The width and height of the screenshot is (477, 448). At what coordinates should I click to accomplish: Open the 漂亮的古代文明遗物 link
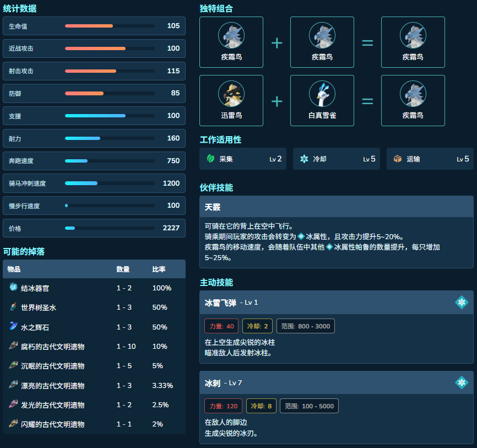coord(53,386)
